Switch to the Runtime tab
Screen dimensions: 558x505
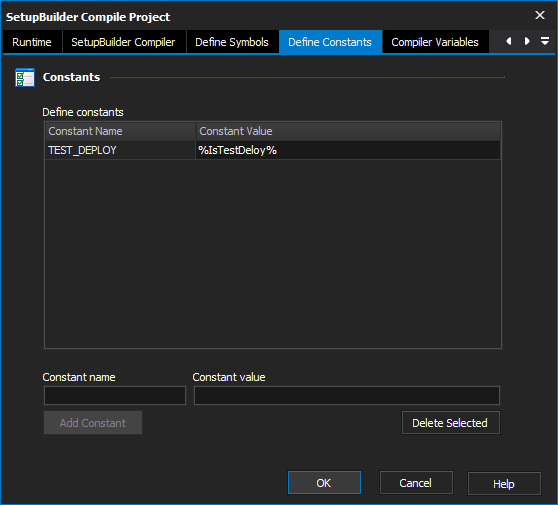[32, 42]
